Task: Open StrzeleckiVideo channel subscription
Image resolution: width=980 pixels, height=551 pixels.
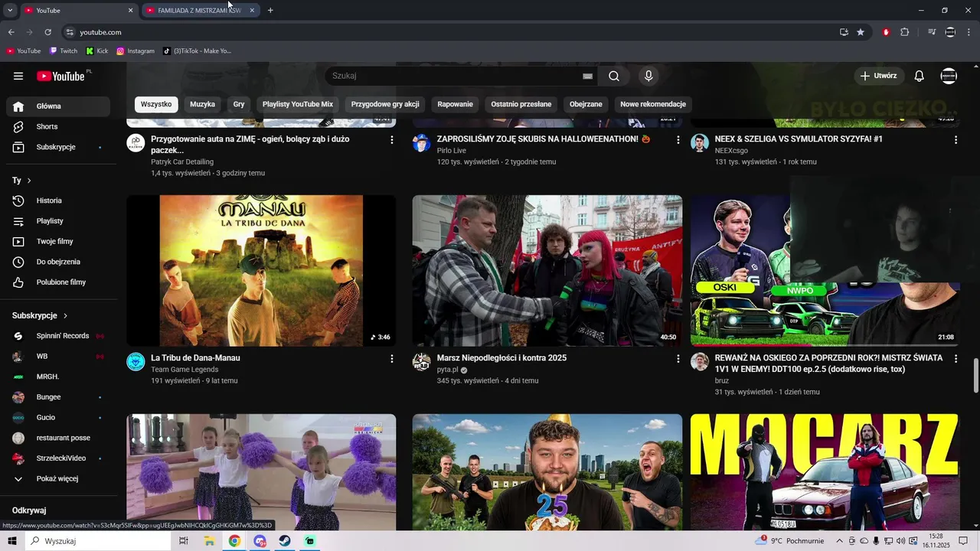Action: (x=58, y=458)
